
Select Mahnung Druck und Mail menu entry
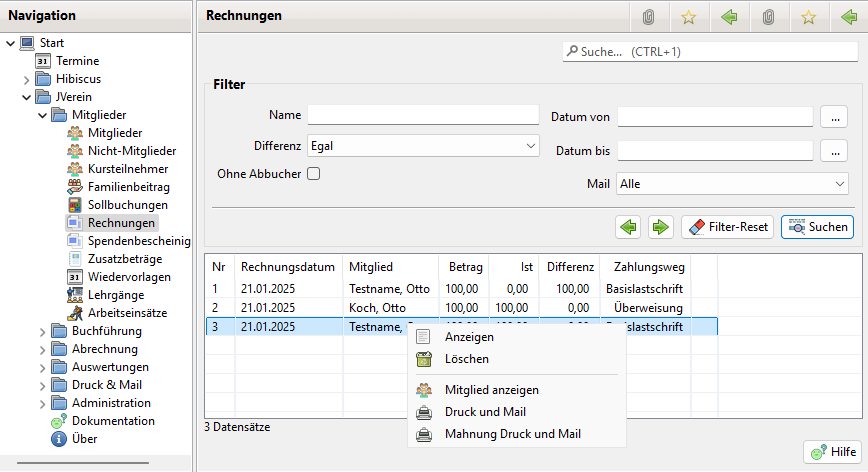513,434
